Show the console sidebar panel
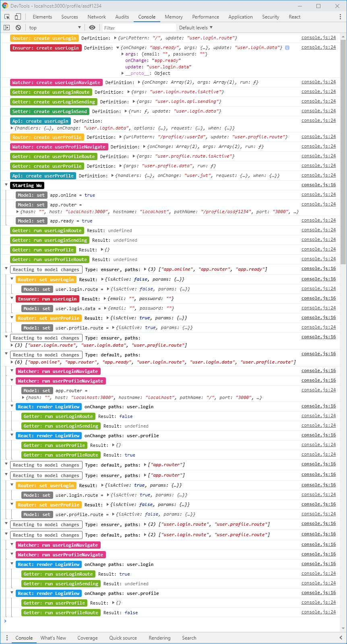The height and width of the screenshot is (644, 347). tap(7, 28)
